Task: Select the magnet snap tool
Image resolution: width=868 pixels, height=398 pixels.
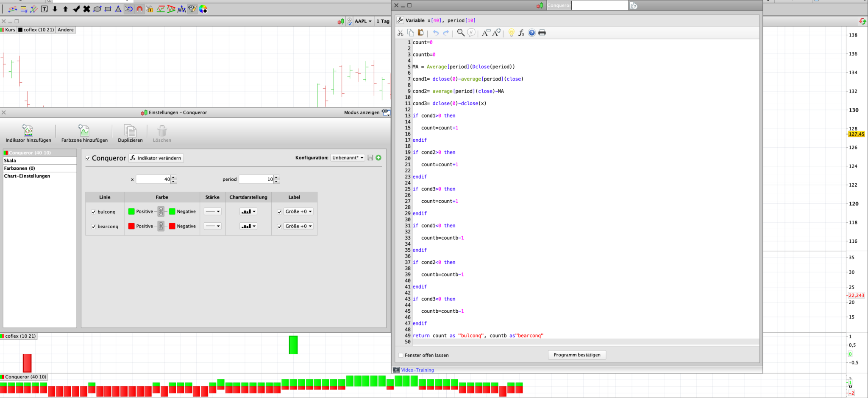Action: point(139,9)
